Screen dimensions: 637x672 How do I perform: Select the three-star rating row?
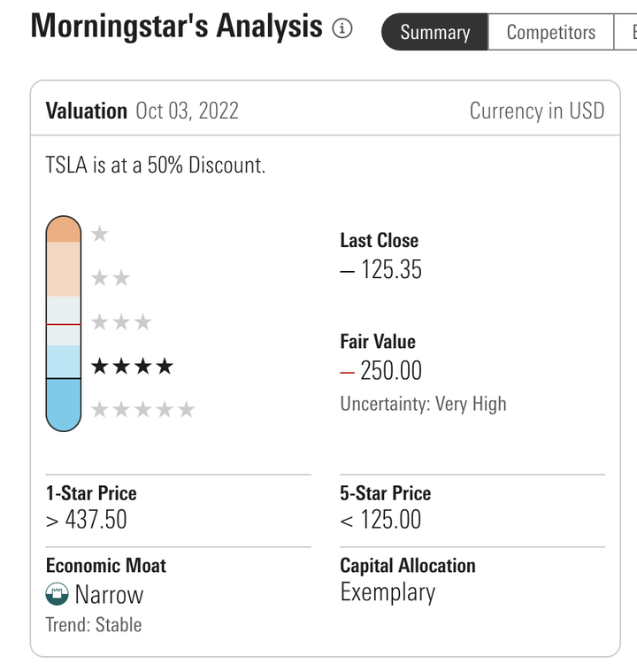point(121,322)
